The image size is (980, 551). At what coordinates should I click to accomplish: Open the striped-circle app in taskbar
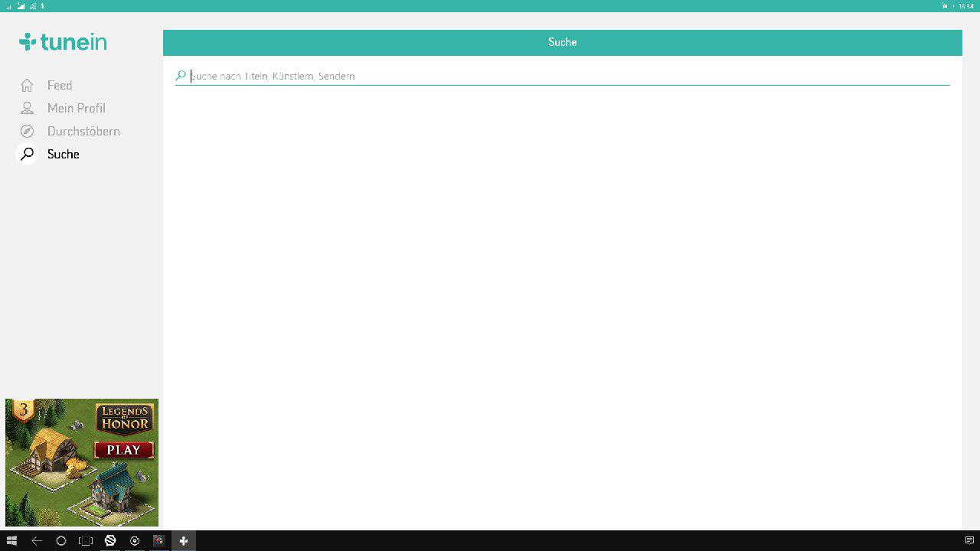pyautogui.click(x=110, y=540)
